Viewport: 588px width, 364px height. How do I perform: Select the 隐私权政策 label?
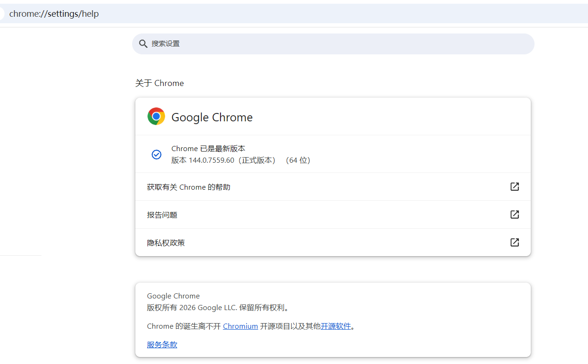click(x=166, y=243)
